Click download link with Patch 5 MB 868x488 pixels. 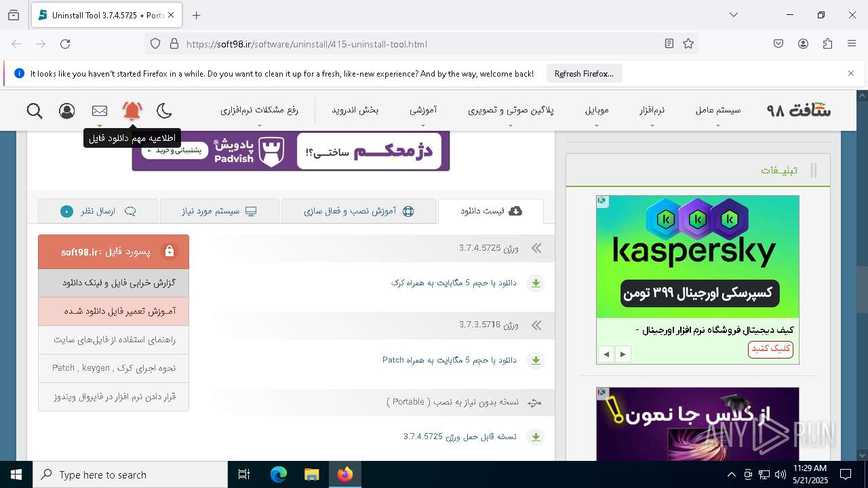[x=449, y=360]
